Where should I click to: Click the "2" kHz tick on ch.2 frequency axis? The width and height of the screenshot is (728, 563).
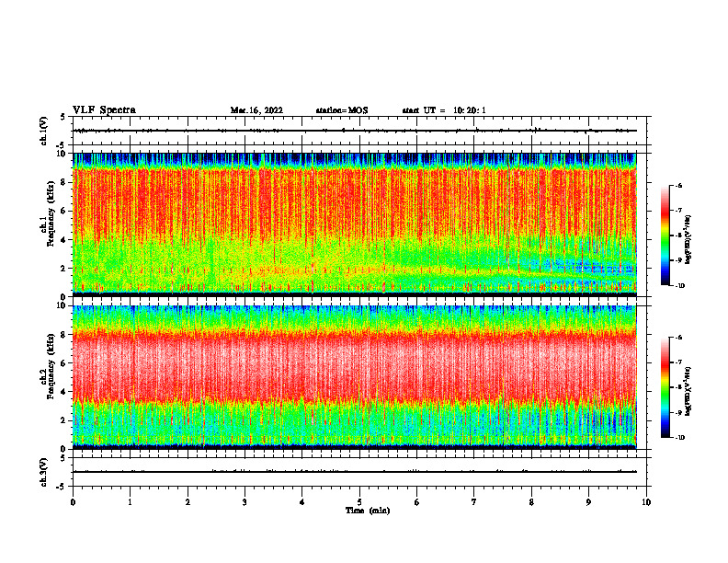point(64,420)
